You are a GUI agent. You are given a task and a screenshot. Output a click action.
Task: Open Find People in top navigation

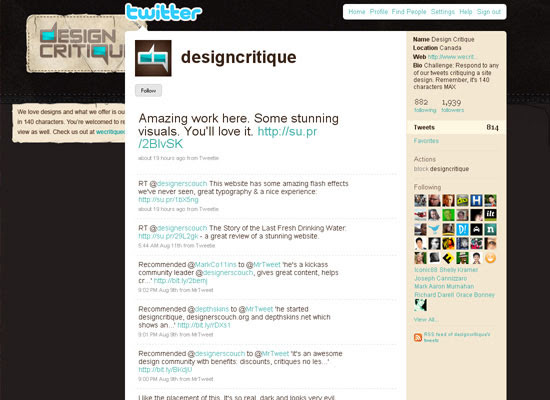409,12
